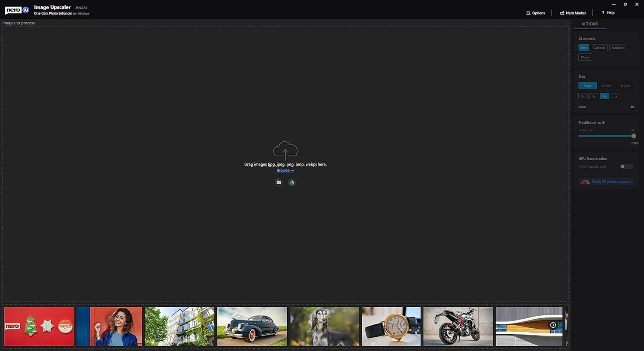This screenshot has width=644, height=351.
Task: Open the Help menu
Action: coord(608,13)
